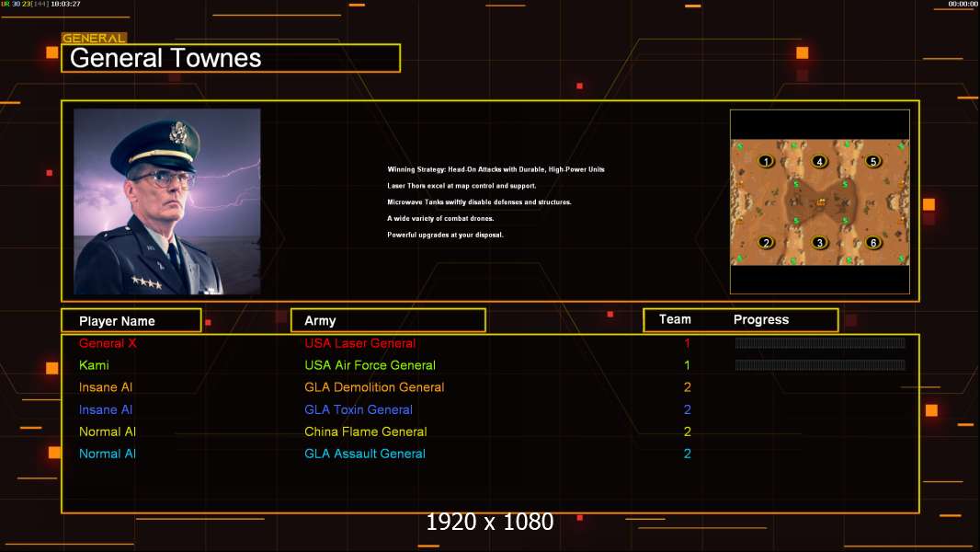Screen dimensions: 980x552
Task: Click army entry China Flame General
Action: [x=366, y=431]
